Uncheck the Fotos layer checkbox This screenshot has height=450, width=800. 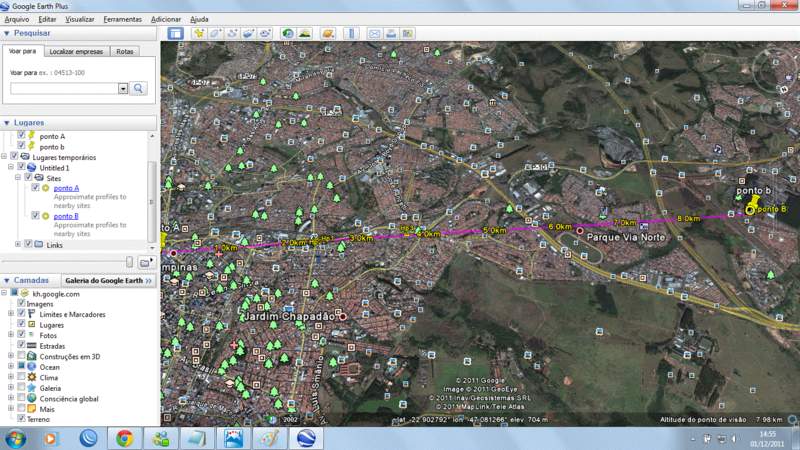pyautogui.click(x=21, y=334)
